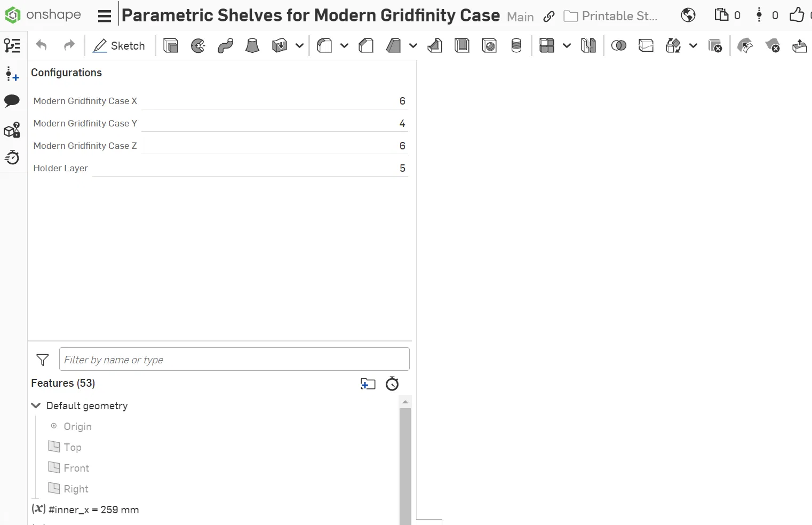Select the Delete face tool
This screenshot has height=525, width=812.
click(x=772, y=46)
